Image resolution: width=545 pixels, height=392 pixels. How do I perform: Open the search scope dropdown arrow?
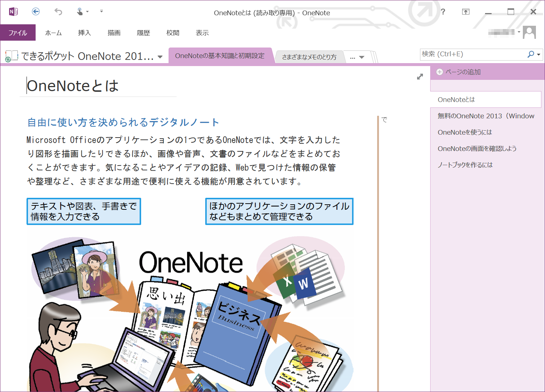pyautogui.click(x=539, y=54)
